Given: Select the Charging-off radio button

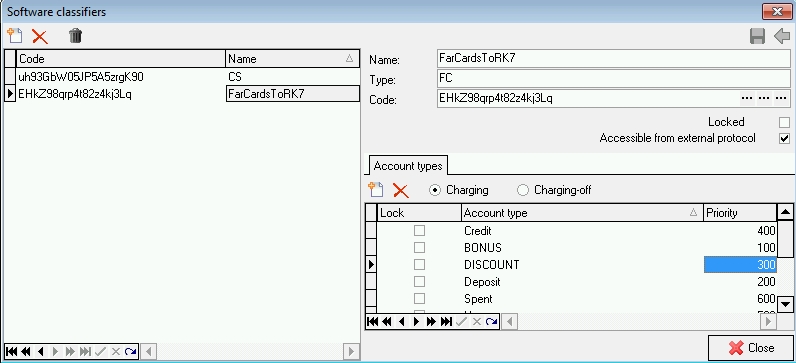Looking at the screenshot, I should click(523, 190).
